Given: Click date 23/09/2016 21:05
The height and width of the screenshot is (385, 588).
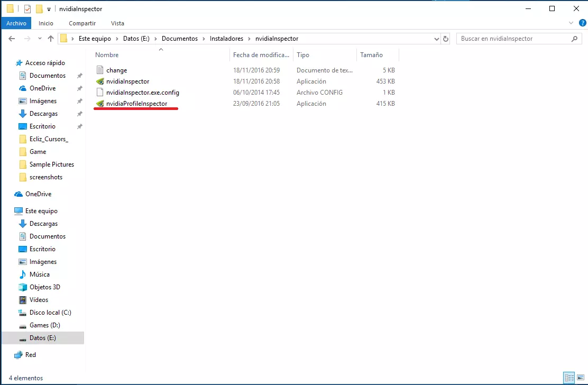Looking at the screenshot, I should point(256,104).
